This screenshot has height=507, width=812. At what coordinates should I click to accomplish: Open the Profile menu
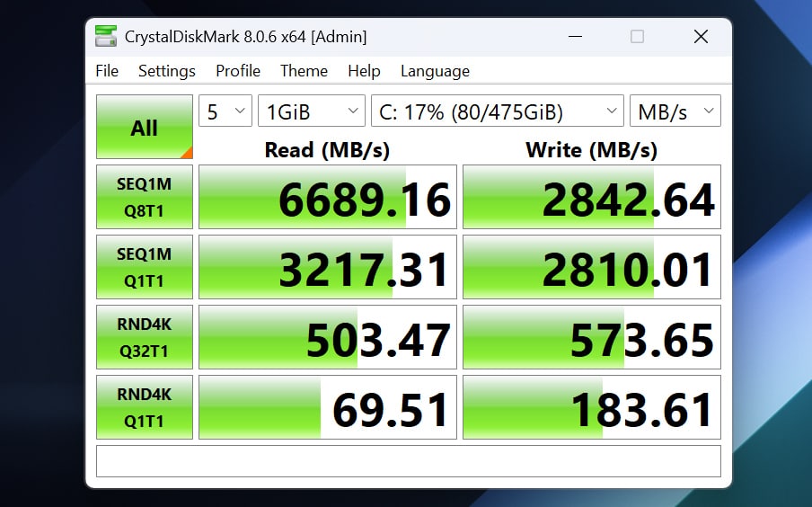238,70
